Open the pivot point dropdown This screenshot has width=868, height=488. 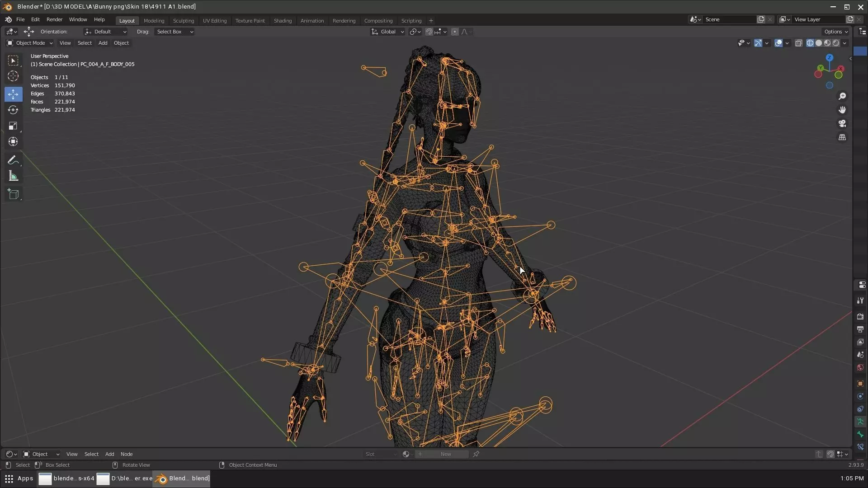tap(415, 32)
